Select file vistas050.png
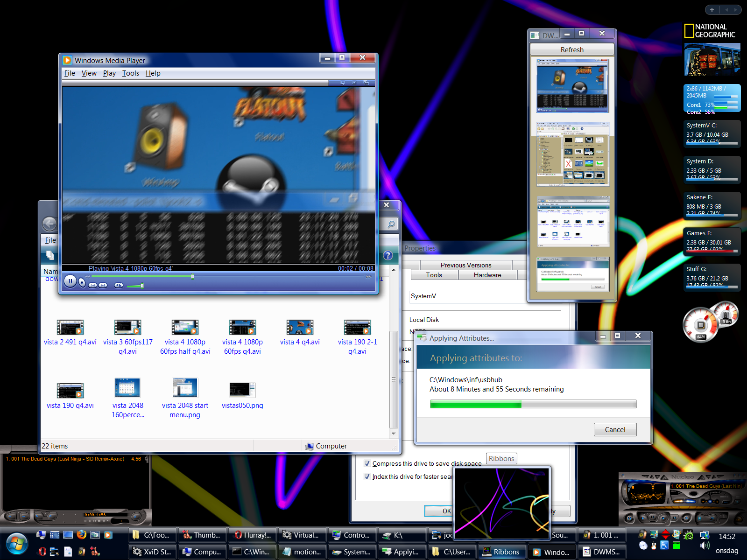The image size is (747, 560). pyautogui.click(x=242, y=396)
